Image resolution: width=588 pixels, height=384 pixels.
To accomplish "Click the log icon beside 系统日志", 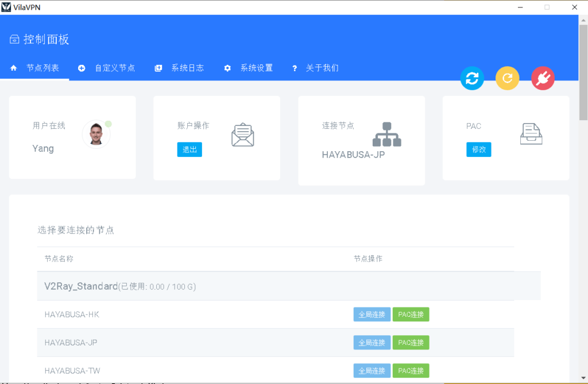I will [158, 68].
